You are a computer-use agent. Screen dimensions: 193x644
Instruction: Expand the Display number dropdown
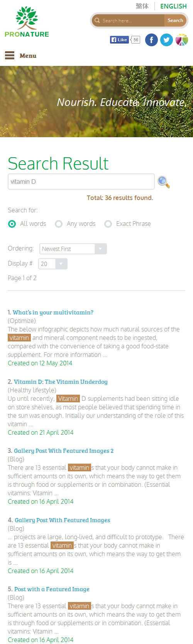(x=53, y=264)
